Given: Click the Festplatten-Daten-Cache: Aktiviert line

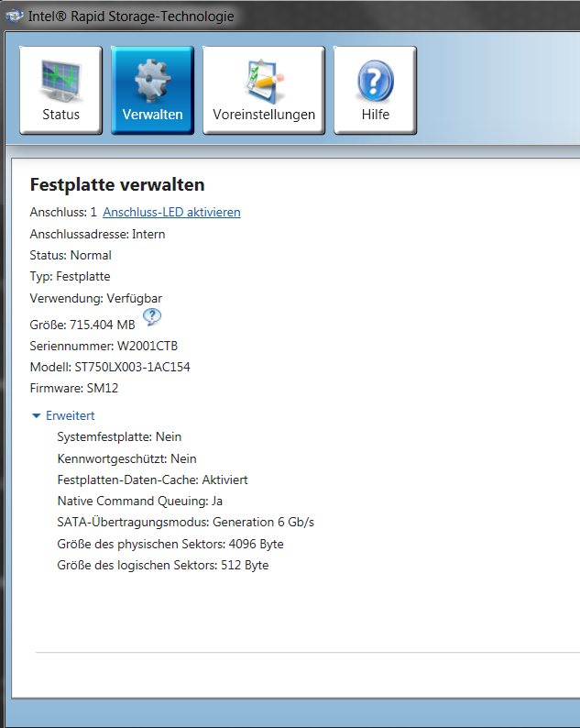Looking at the screenshot, I should point(153,480).
